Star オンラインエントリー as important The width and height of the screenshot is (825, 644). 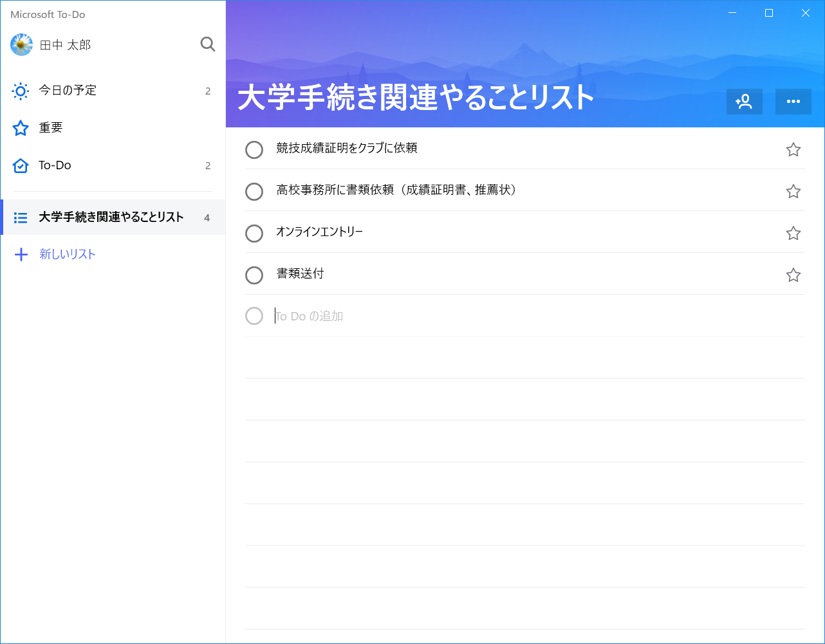(793, 233)
